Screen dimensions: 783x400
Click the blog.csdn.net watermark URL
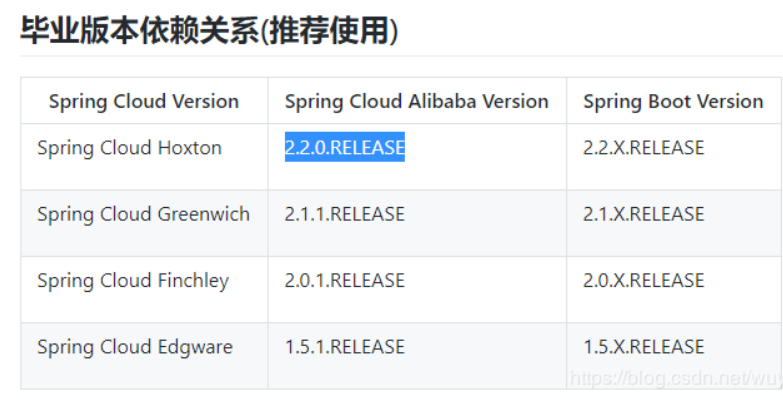(676, 379)
